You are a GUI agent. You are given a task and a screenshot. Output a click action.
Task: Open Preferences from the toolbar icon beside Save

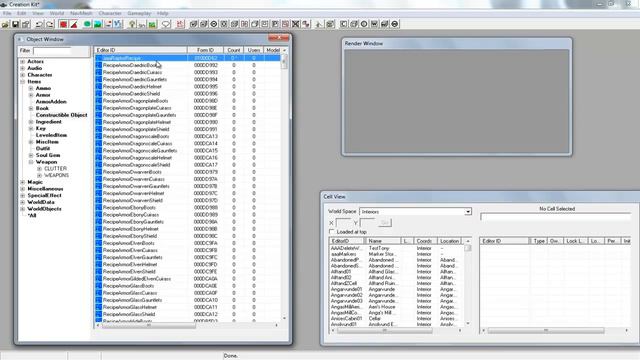tap(26, 24)
